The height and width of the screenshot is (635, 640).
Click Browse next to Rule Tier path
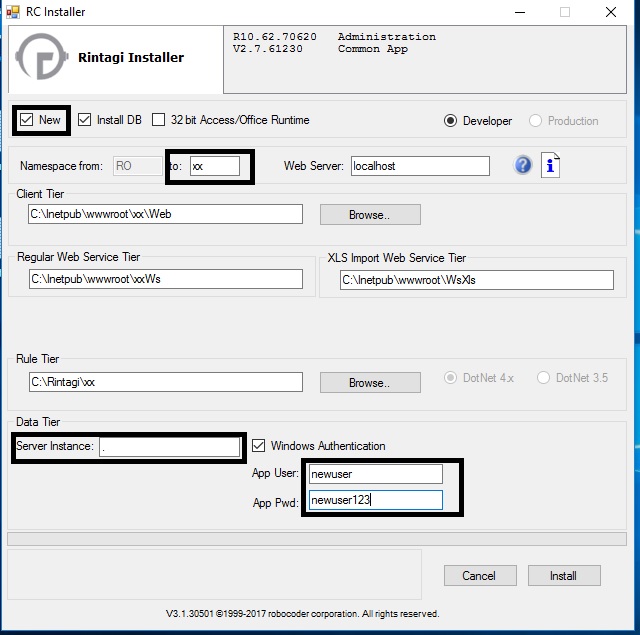coord(370,382)
